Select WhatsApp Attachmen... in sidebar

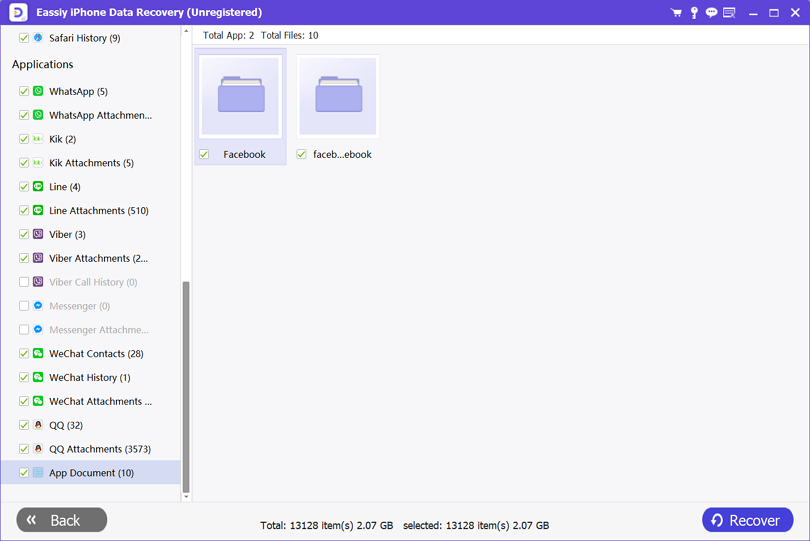click(100, 115)
